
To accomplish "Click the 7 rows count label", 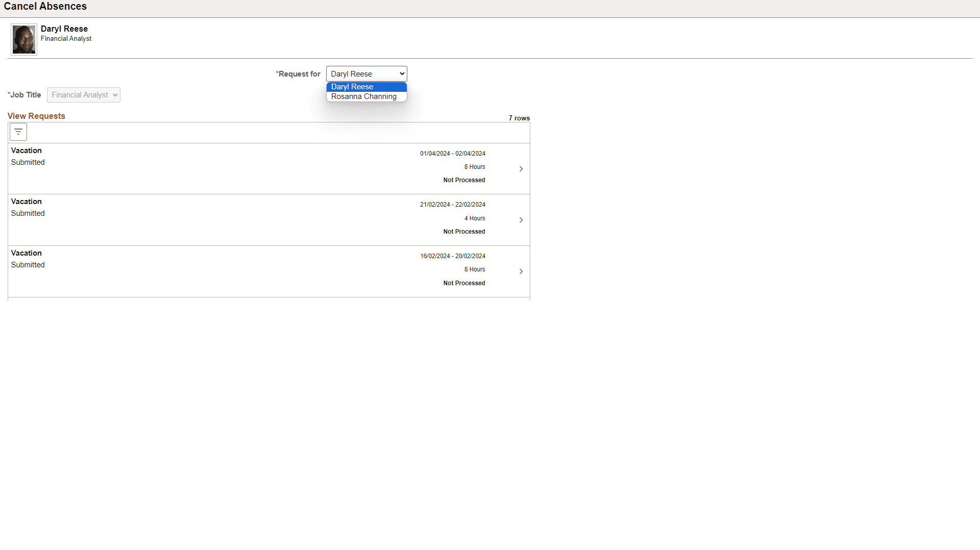I will coord(519,118).
